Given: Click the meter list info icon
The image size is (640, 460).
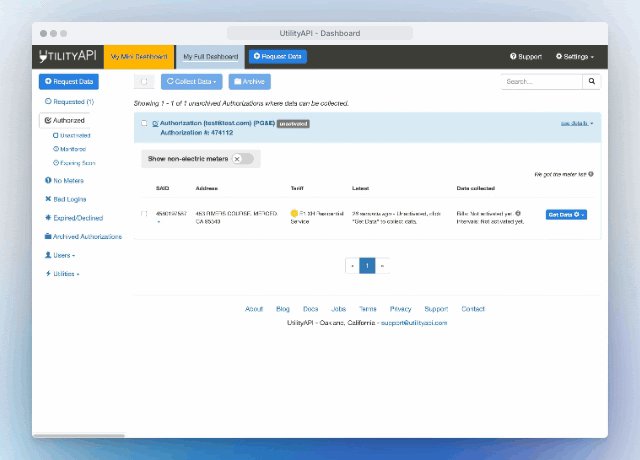Looking at the screenshot, I should tap(591, 174).
